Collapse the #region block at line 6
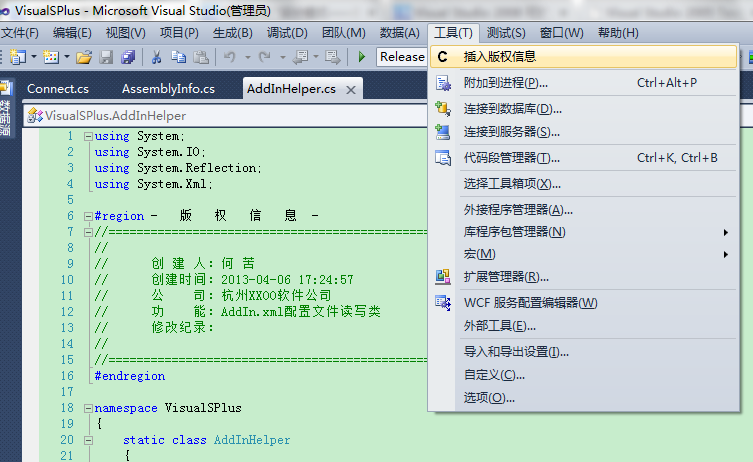 [x=88, y=217]
